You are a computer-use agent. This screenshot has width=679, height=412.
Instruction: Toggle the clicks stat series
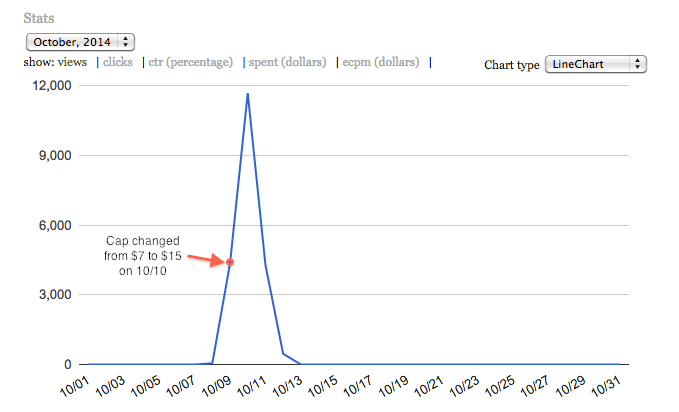pyautogui.click(x=118, y=62)
